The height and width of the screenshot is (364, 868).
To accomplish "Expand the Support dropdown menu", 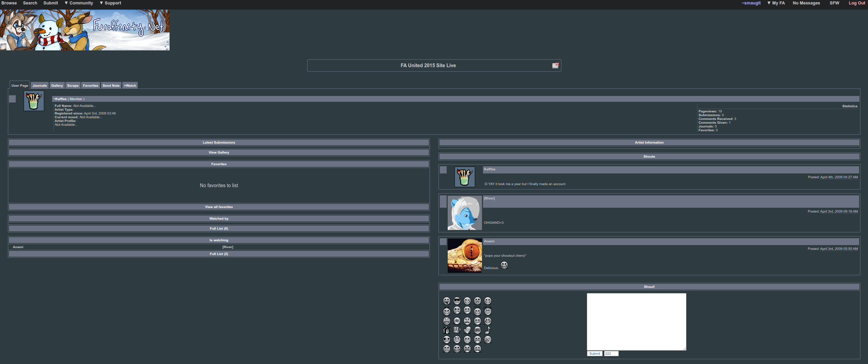I will (x=110, y=3).
